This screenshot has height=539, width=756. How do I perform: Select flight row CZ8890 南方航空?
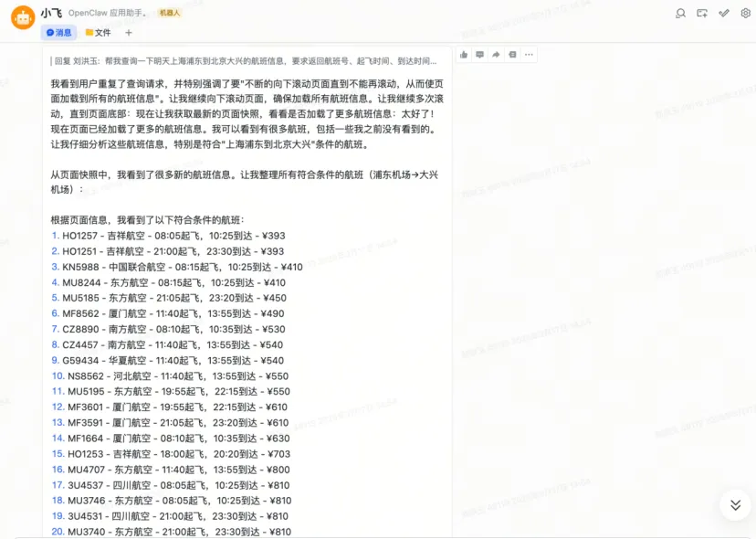coord(168,330)
